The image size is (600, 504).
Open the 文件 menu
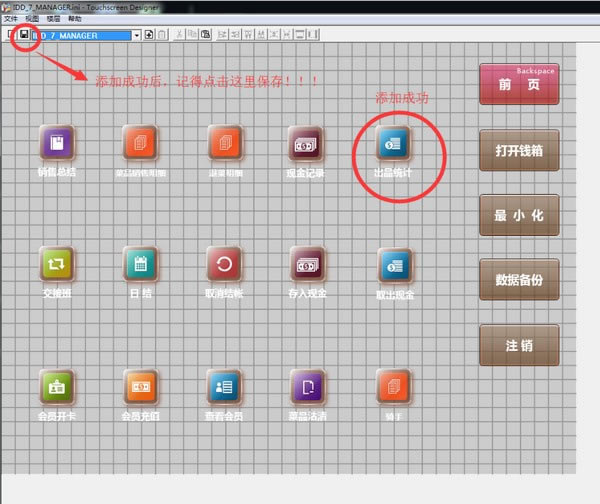11,19
